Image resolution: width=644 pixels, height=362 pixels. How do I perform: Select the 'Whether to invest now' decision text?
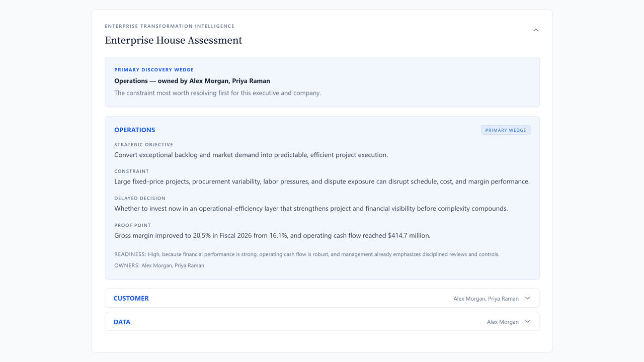311,209
